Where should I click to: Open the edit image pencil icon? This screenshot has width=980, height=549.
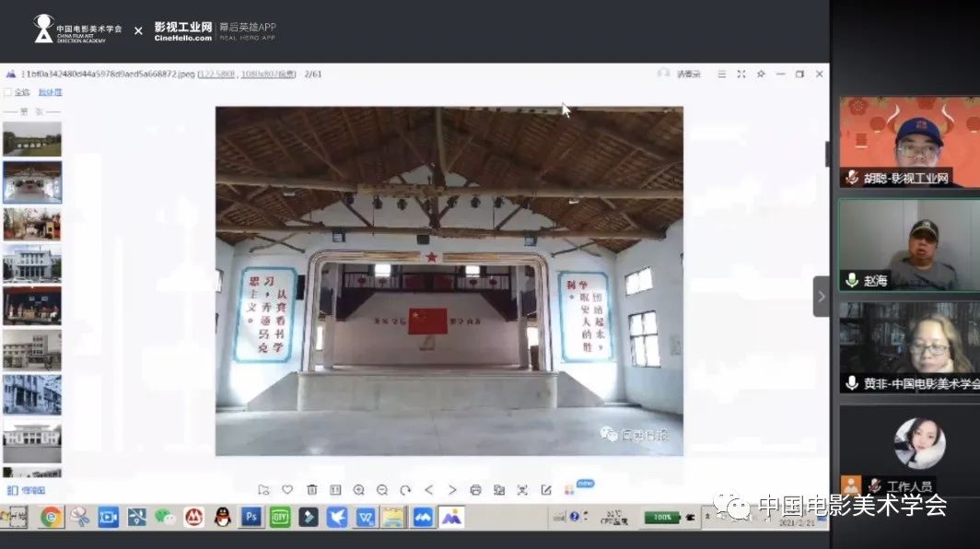point(546,490)
